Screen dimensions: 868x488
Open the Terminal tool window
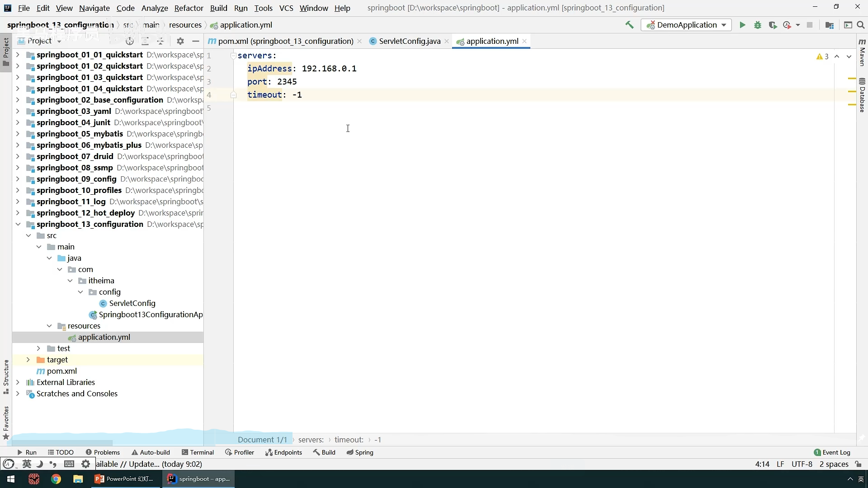click(198, 452)
